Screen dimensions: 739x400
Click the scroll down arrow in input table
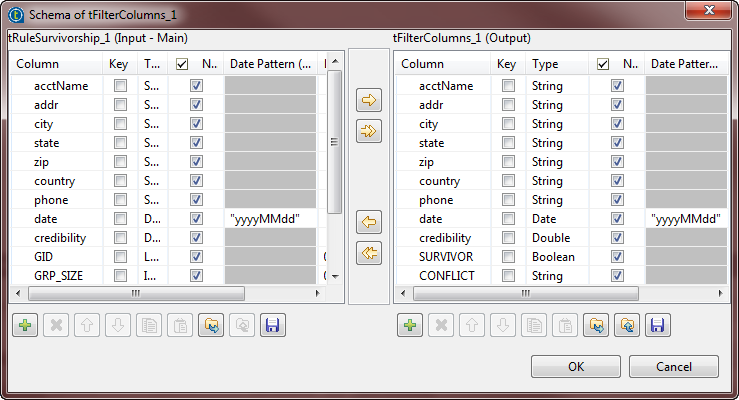[x=335, y=277]
